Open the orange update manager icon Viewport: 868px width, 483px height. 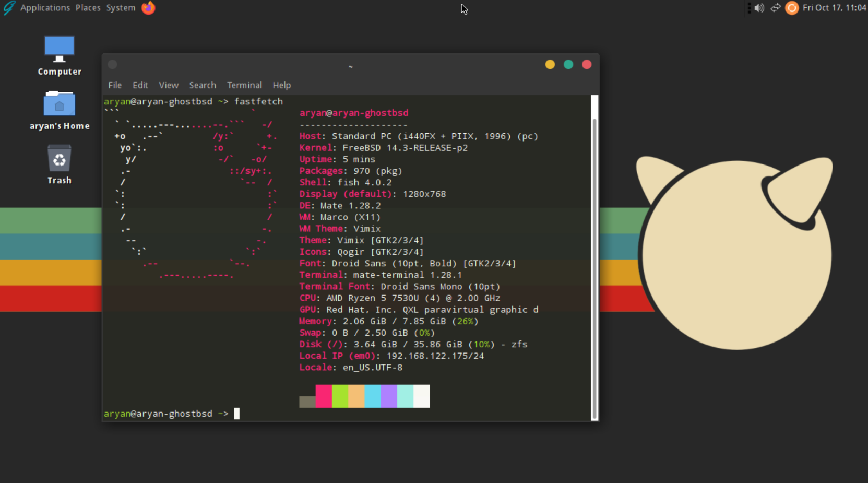coord(792,8)
